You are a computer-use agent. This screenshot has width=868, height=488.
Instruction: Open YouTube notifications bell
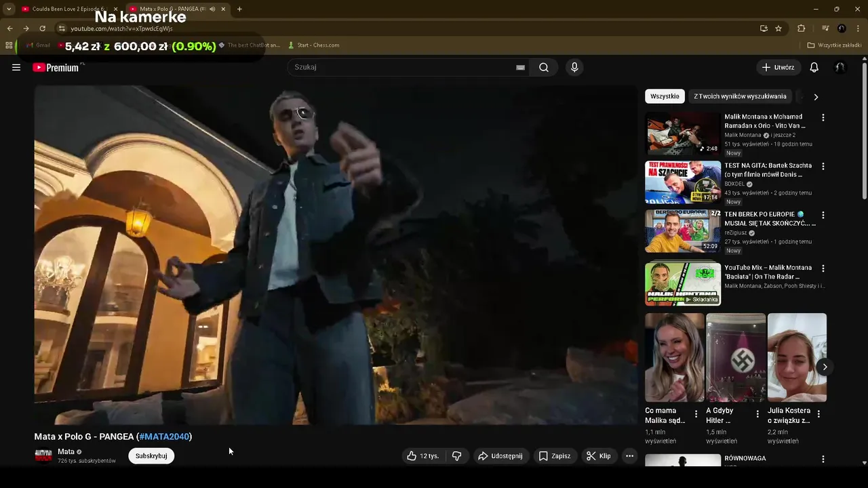814,67
